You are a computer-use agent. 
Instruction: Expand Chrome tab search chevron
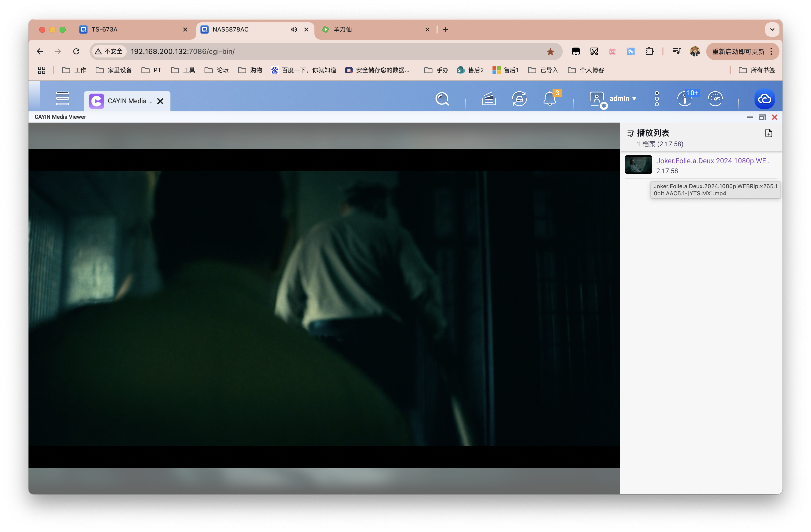pos(772,30)
